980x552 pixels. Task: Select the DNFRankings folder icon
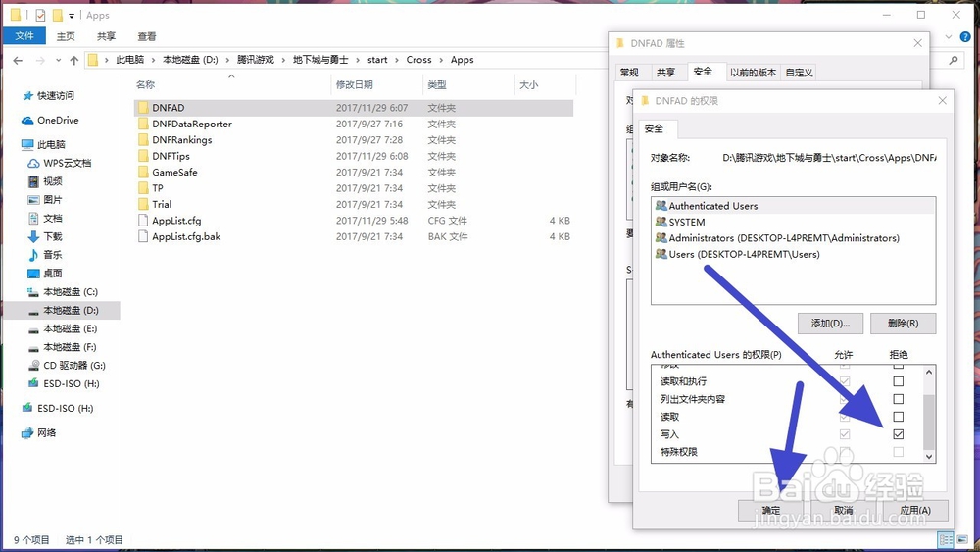[143, 140]
